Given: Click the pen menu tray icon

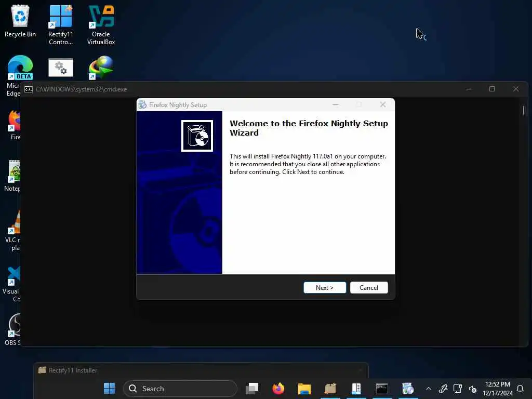Looking at the screenshot, I should tap(443, 389).
